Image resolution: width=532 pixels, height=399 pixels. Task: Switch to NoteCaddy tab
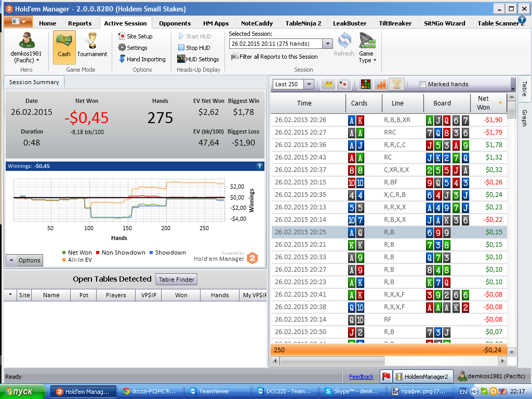pyautogui.click(x=257, y=23)
